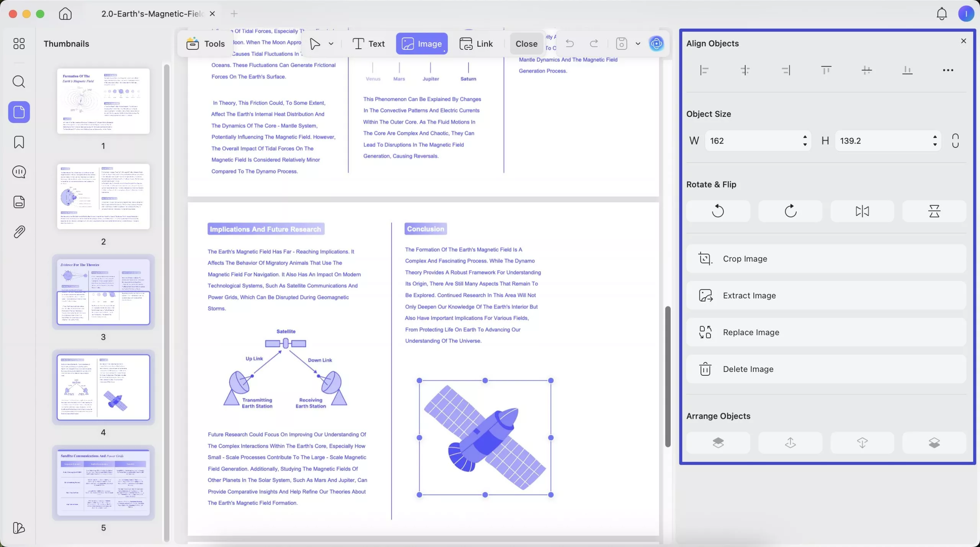The height and width of the screenshot is (547, 980).
Task: Flip image horizontally
Action: click(x=862, y=211)
